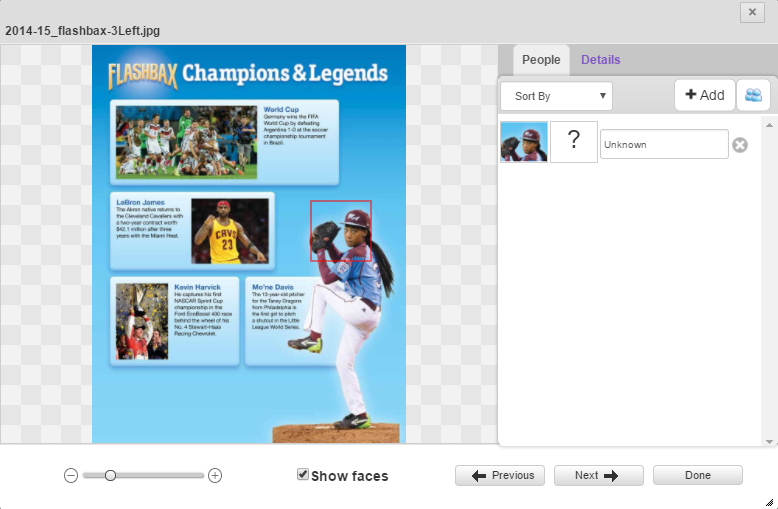The width and height of the screenshot is (778, 509).
Task: Click the dialog resize grip corner
Action: pos(770,503)
